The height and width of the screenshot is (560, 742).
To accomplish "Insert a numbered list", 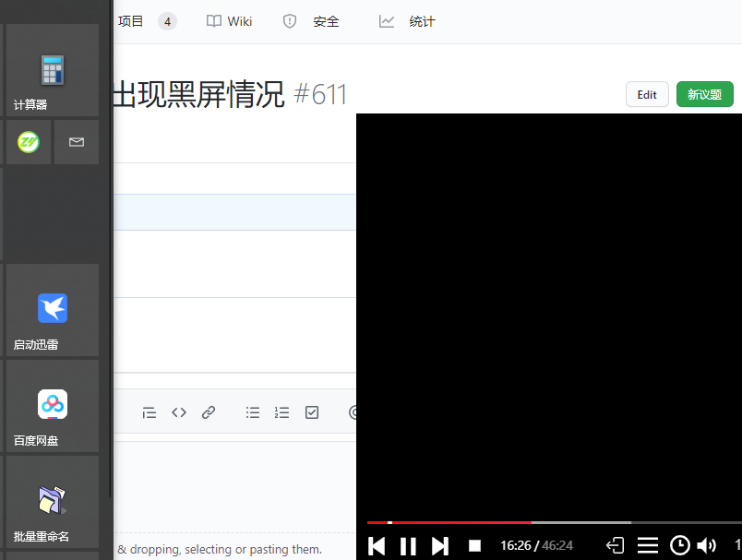I will [281, 412].
